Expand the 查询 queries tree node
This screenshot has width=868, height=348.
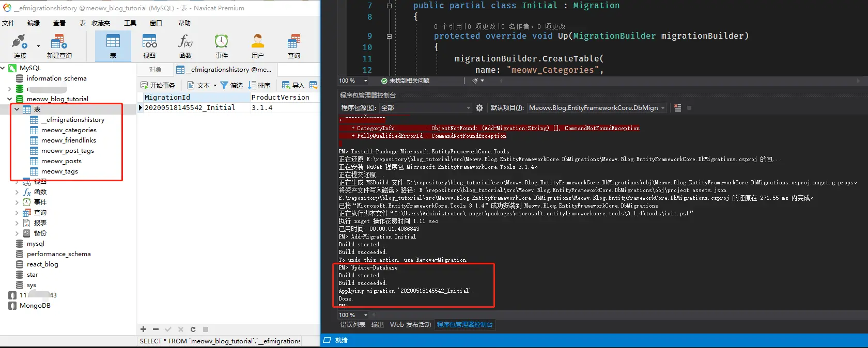click(17, 213)
